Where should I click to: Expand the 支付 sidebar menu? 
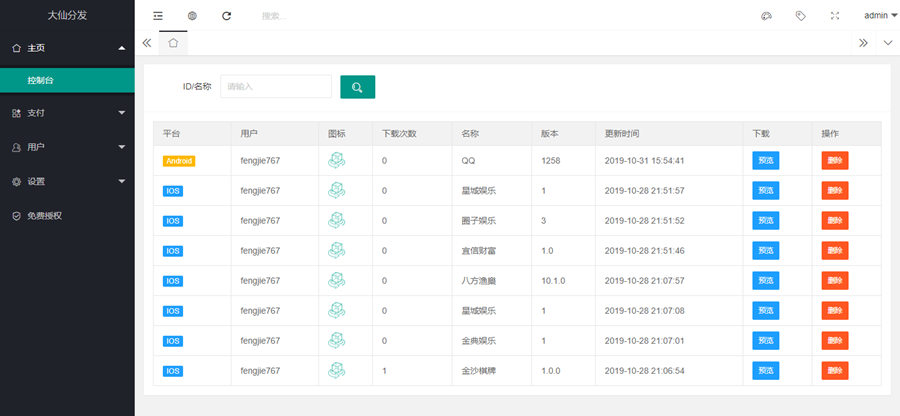[67, 113]
